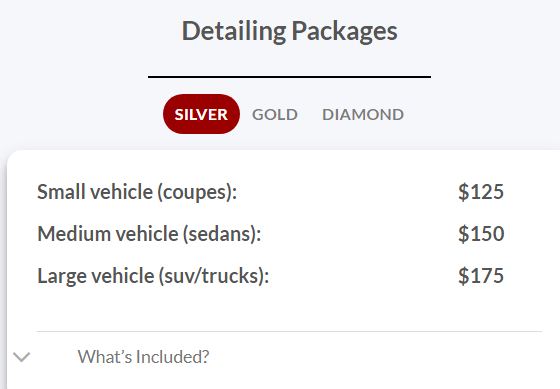Select the Large vehicle (suv/trucks) label
This screenshot has height=389, width=560.
pos(153,276)
